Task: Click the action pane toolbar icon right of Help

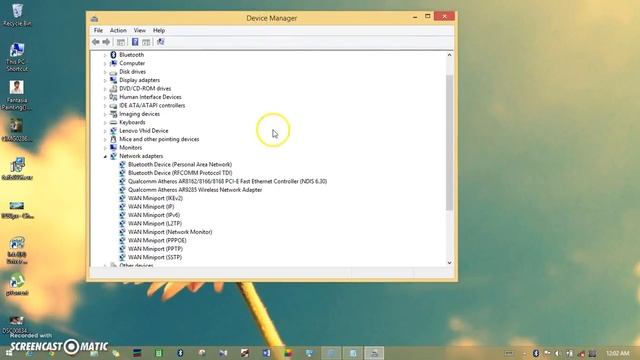Action: [x=147, y=42]
